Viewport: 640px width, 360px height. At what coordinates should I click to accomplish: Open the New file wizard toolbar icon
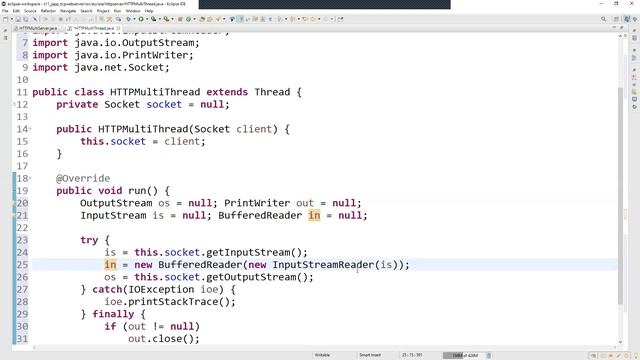pyautogui.click(x=6, y=19)
